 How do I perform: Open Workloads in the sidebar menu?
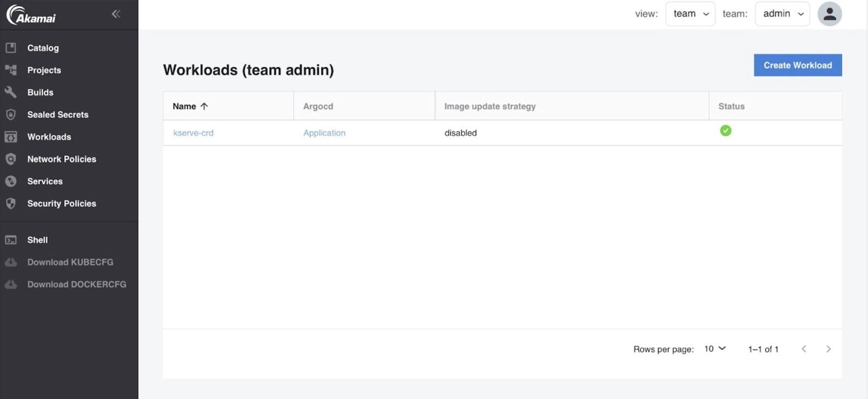coord(49,137)
